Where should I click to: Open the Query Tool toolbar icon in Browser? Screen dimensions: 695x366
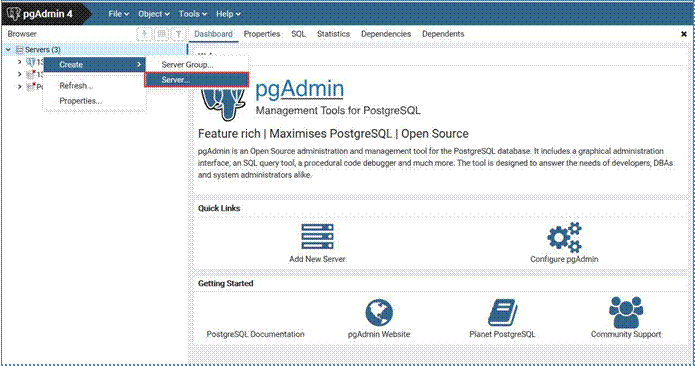click(144, 34)
